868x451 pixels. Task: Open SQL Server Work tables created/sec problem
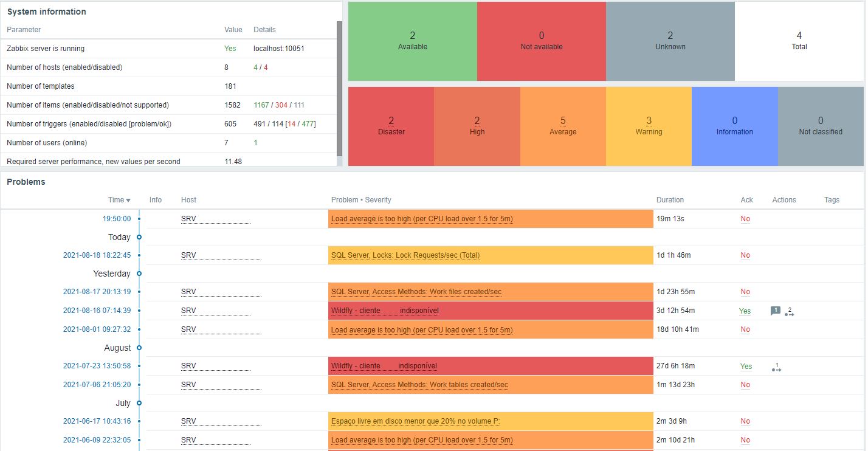point(419,385)
